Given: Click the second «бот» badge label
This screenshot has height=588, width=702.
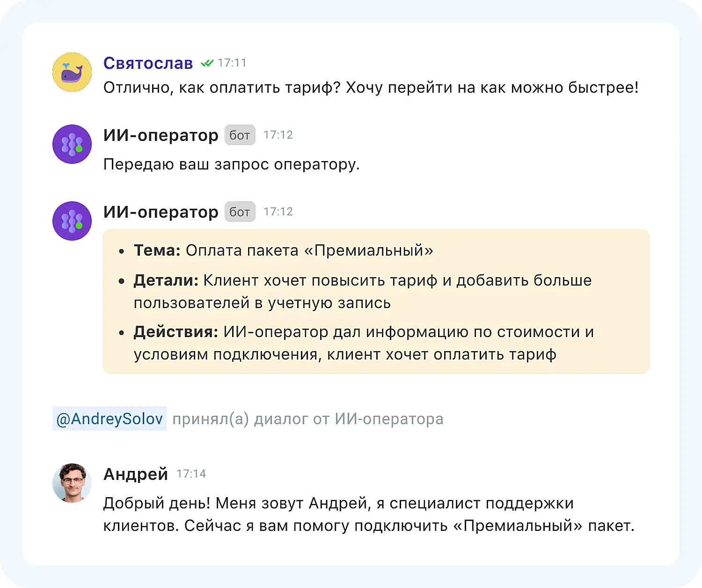Looking at the screenshot, I should pos(240,212).
